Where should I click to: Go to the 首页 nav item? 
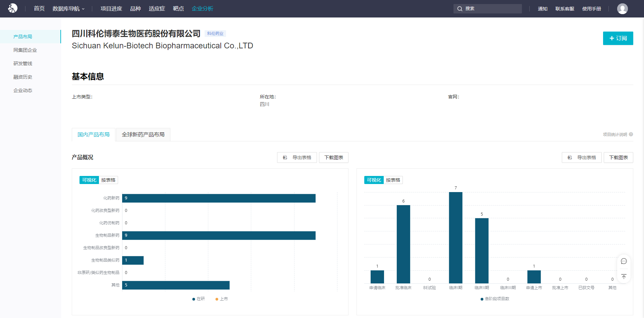coord(39,9)
